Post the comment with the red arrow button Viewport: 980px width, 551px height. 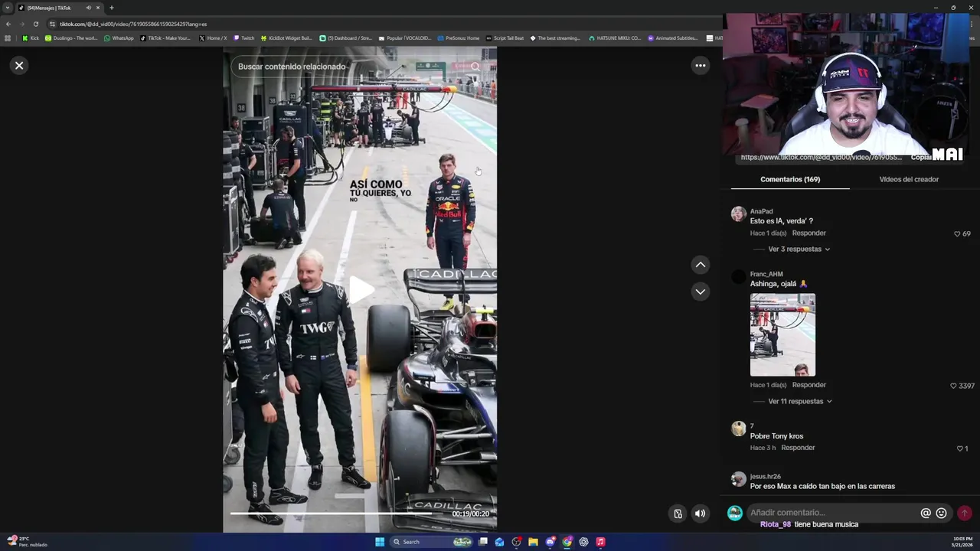[x=965, y=514]
